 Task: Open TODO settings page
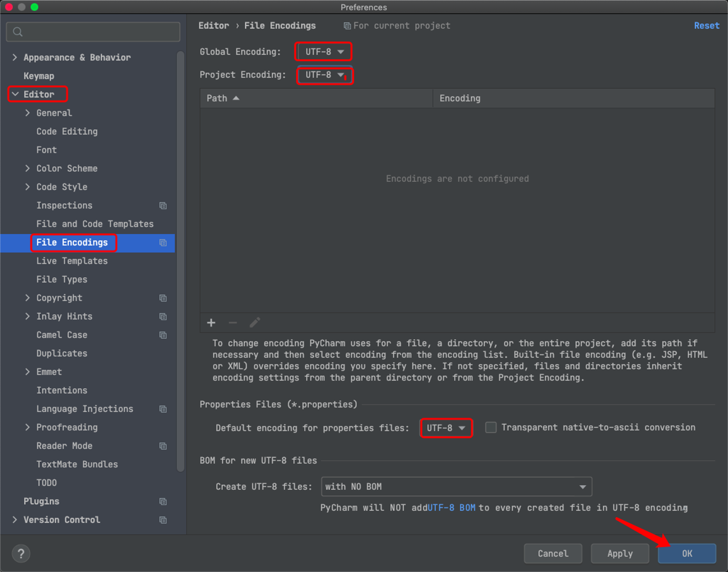(47, 483)
